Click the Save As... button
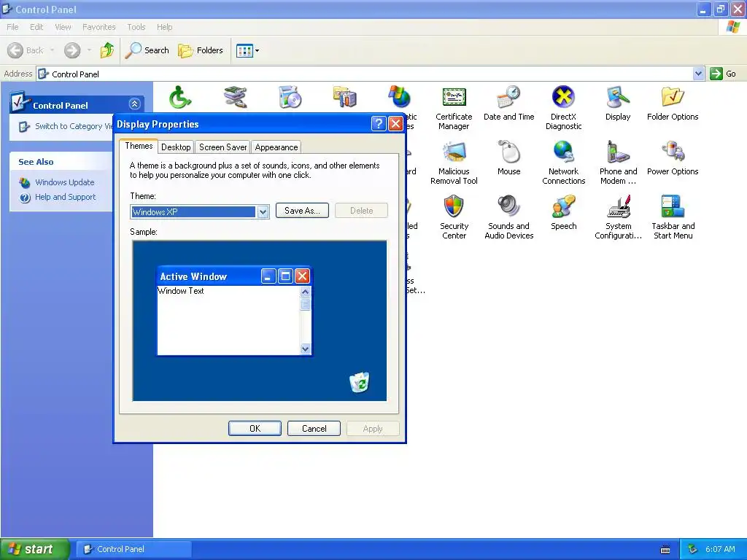 (302, 211)
